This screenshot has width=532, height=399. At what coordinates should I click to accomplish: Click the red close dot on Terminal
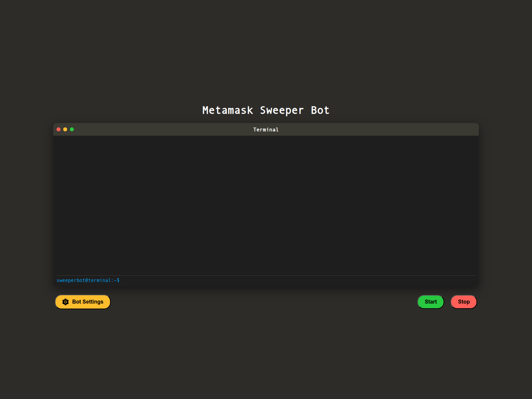(59, 129)
